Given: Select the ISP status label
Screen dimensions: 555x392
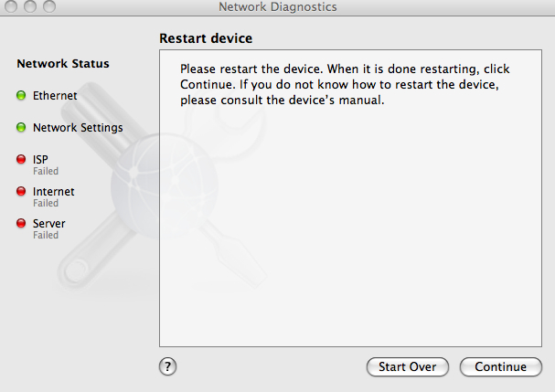Looking at the screenshot, I should tap(40, 160).
